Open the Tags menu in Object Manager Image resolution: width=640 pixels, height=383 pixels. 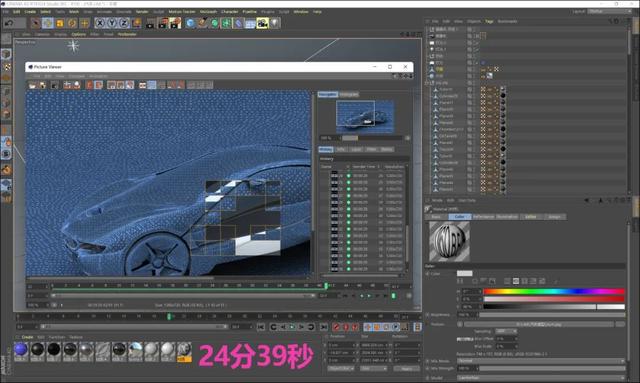pyautogui.click(x=489, y=21)
